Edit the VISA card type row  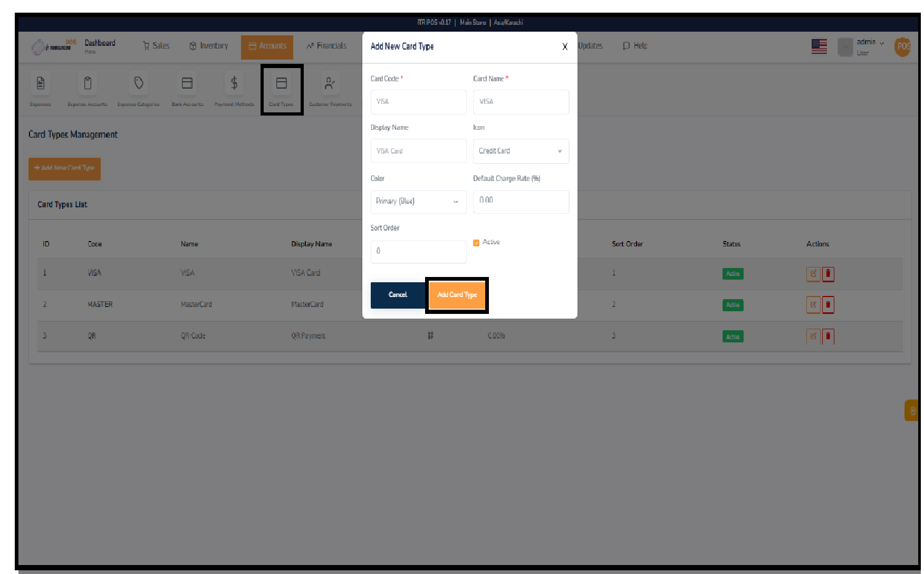click(813, 274)
